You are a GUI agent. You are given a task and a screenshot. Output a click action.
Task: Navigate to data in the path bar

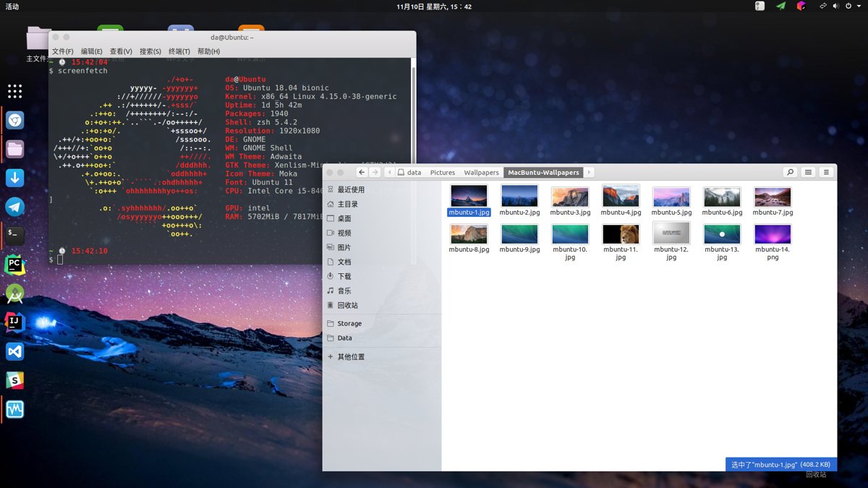point(409,172)
